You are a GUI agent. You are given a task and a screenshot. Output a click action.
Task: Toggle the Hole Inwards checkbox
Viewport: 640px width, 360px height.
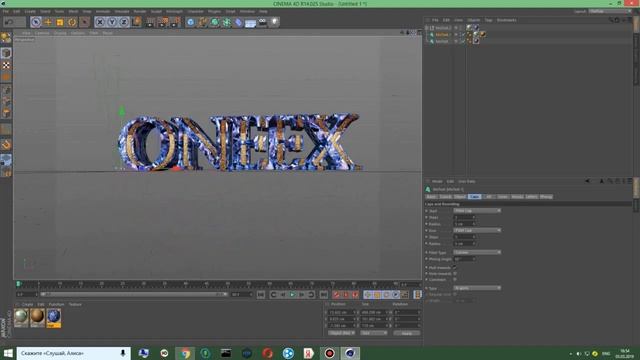pos(455,273)
